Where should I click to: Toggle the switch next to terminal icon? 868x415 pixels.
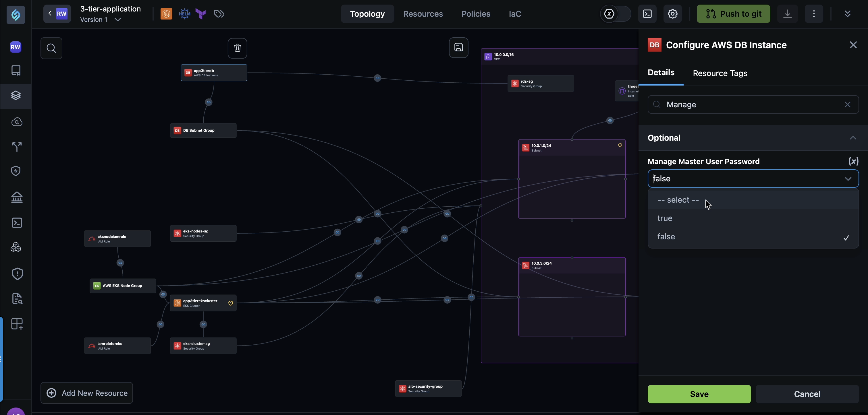615,14
